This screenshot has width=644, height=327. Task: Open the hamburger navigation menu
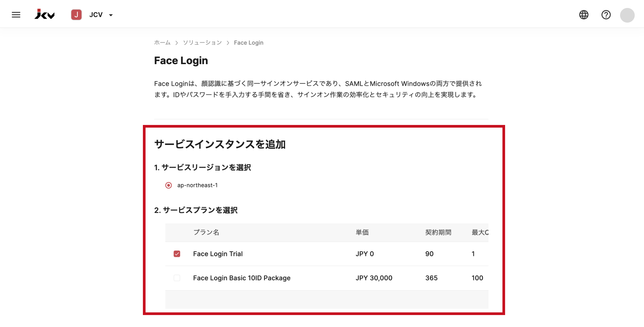pos(16,15)
